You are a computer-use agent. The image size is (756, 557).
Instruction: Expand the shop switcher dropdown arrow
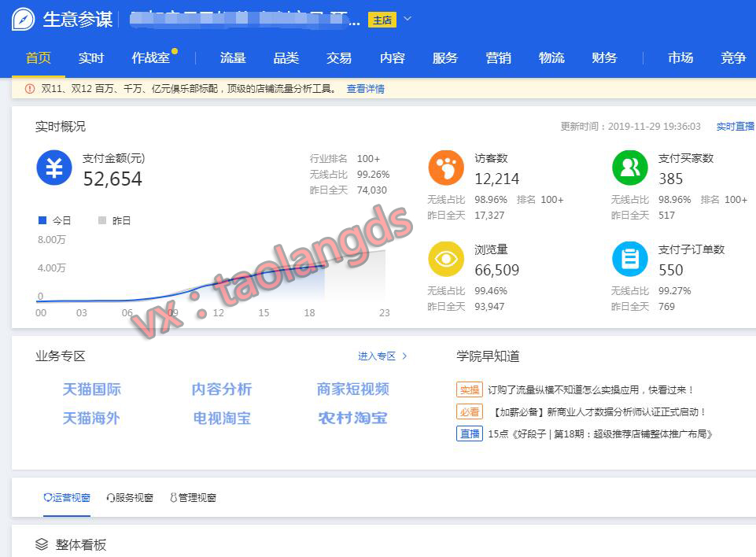point(408,19)
